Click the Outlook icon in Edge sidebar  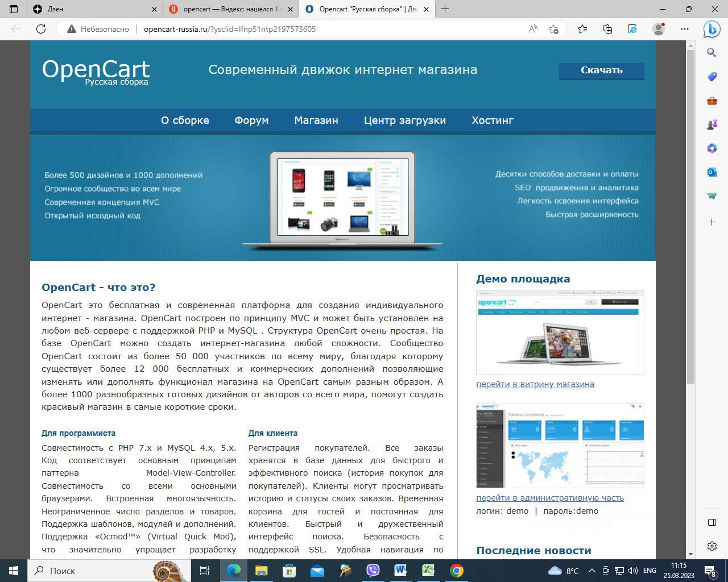tap(712, 172)
